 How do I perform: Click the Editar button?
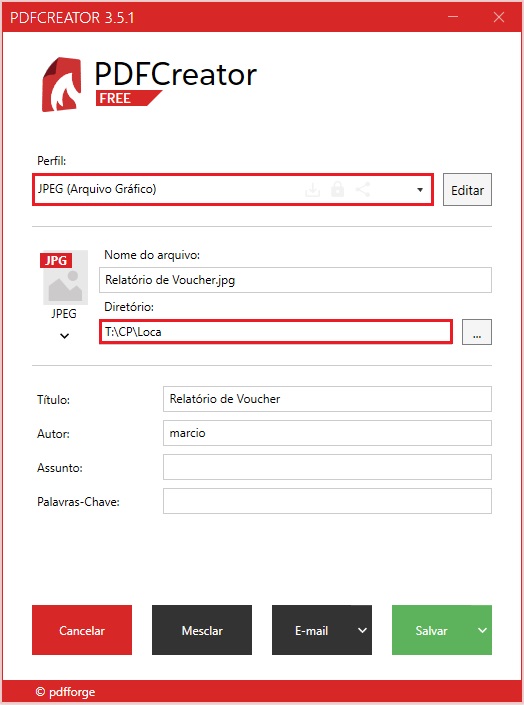pos(467,190)
